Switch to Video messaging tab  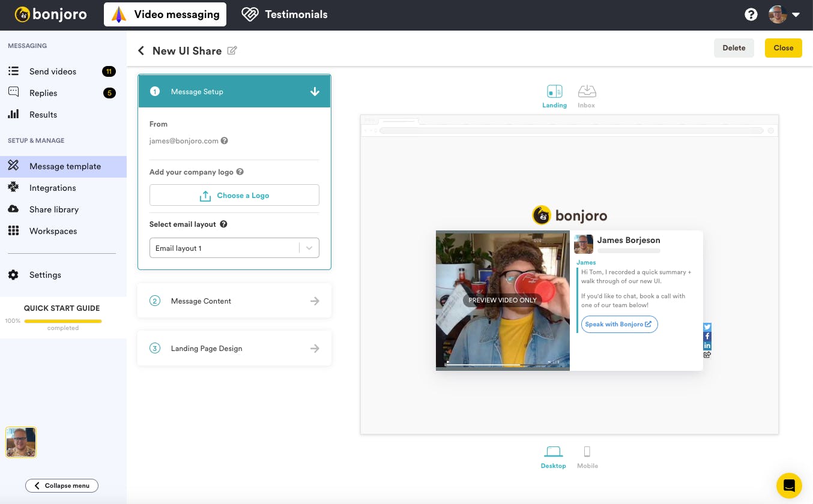[165, 14]
